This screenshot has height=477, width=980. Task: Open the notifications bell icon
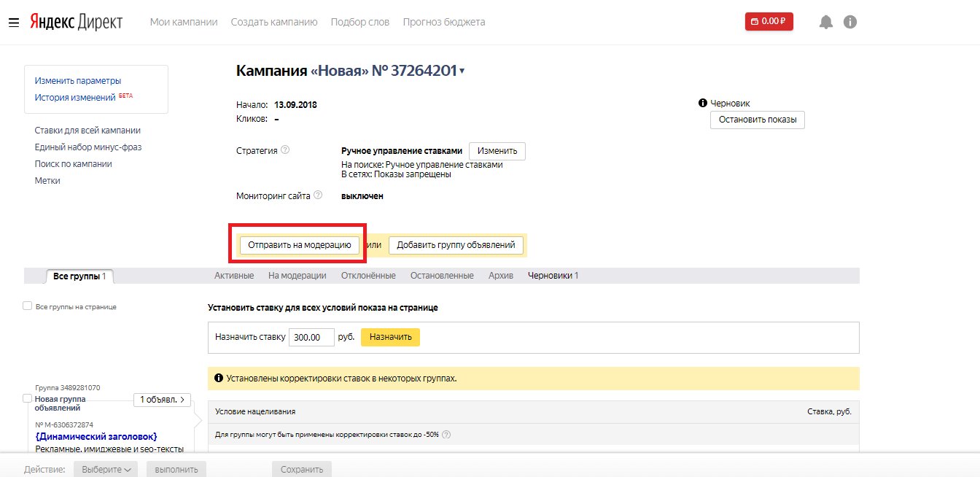tap(825, 22)
